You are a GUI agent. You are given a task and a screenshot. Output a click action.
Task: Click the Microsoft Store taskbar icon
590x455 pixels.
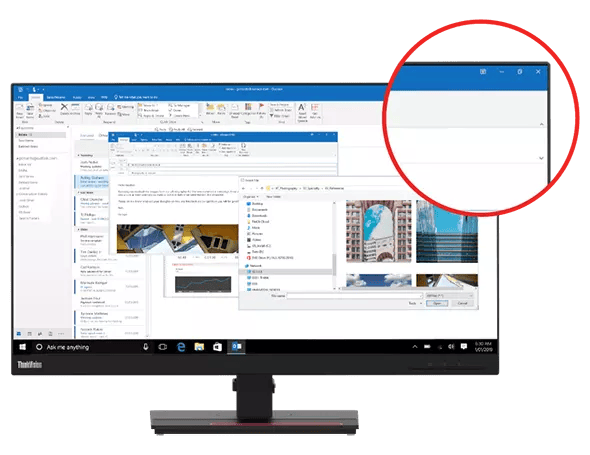pyautogui.click(x=217, y=347)
